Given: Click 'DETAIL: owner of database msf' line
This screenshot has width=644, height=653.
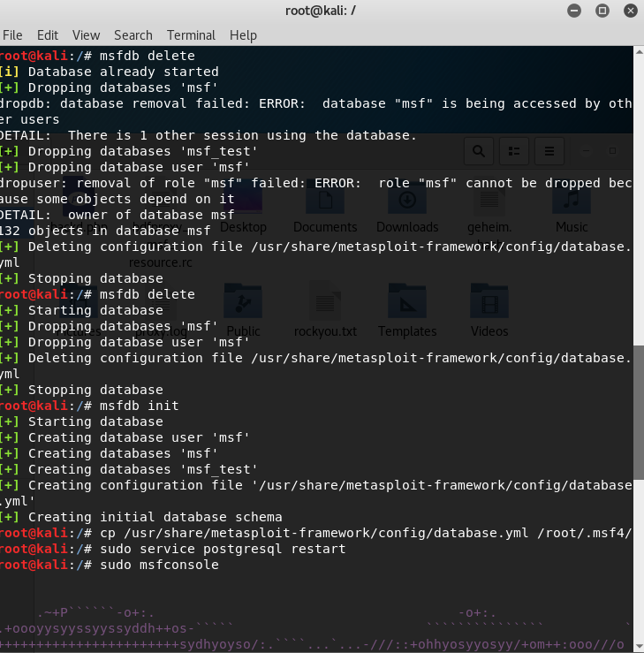Looking at the screenshot, I should (x=117, y=215).
